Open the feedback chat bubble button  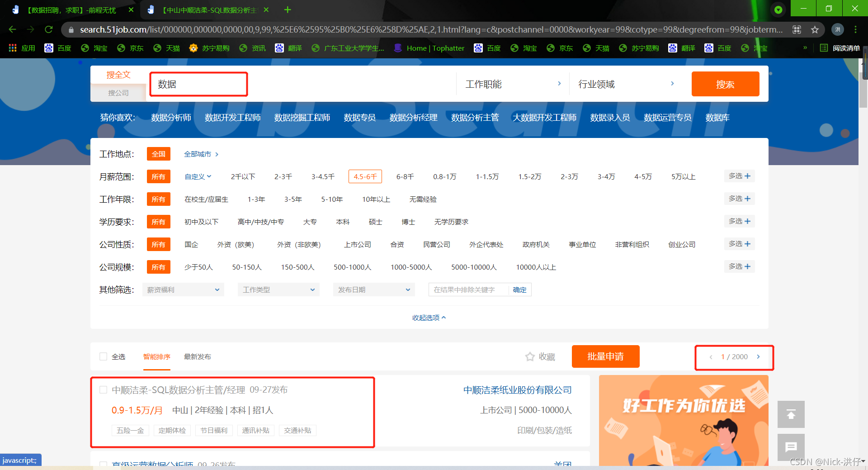click(x=791, y=447)
